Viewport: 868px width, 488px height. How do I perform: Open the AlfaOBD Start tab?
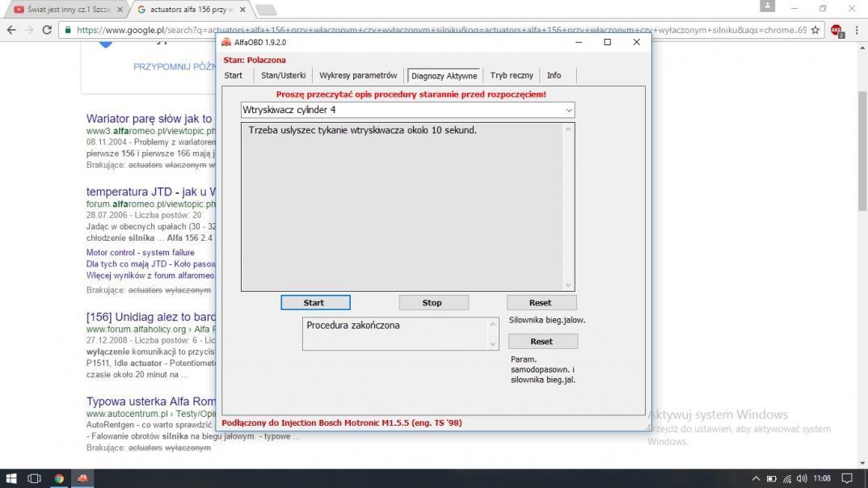233,75
